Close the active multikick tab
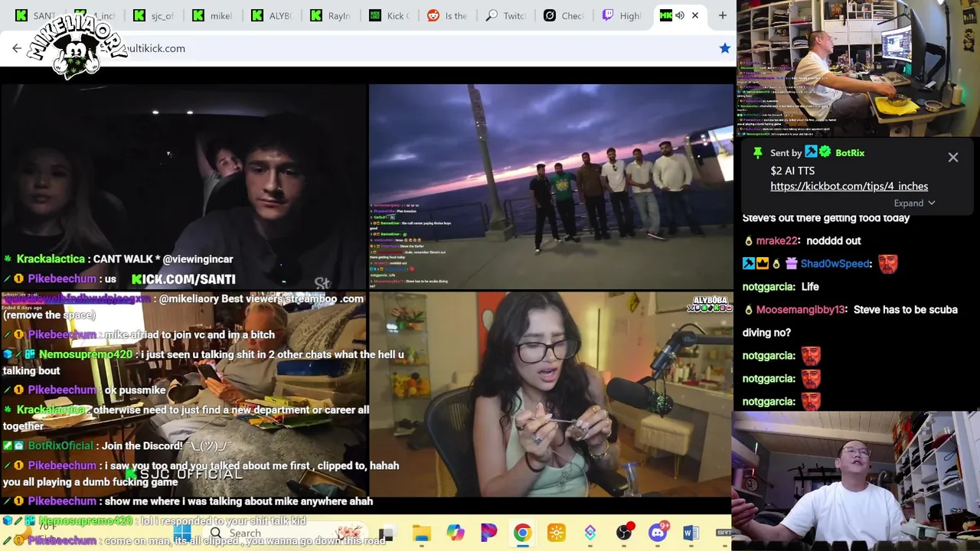980x551 pixels. pos(695,15)
